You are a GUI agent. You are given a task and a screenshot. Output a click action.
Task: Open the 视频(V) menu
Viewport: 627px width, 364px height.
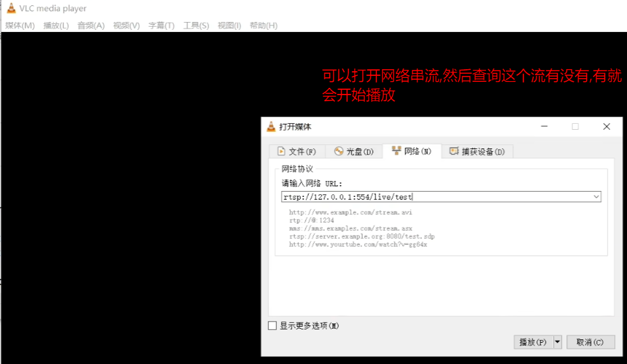[x=126, y=25]
